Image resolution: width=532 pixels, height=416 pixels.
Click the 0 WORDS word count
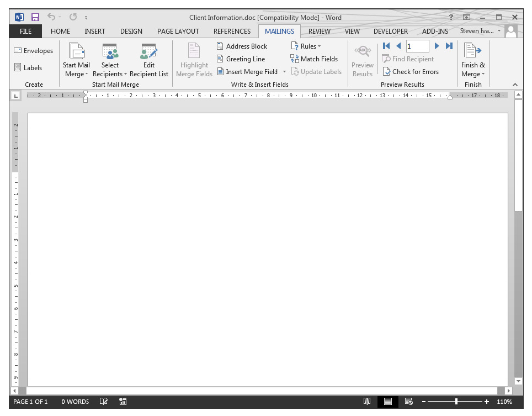point(75,402)
